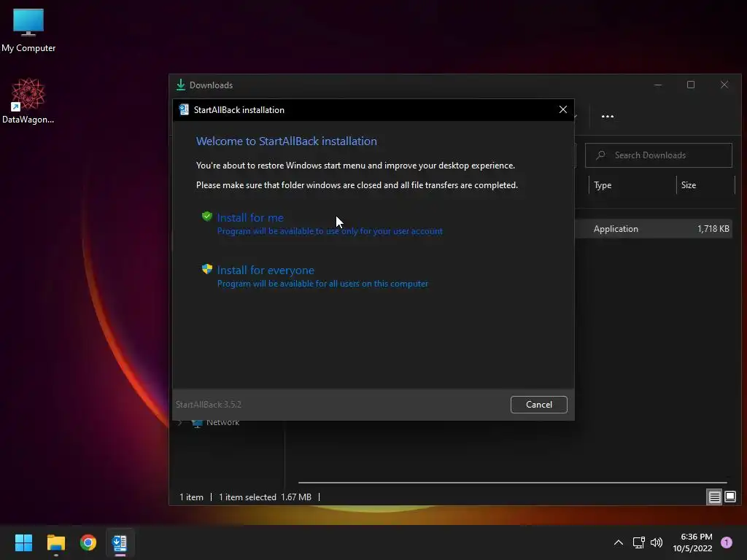Open the Windows Start menu
This screenshot has height=560, width=747.
coord(23,542)
